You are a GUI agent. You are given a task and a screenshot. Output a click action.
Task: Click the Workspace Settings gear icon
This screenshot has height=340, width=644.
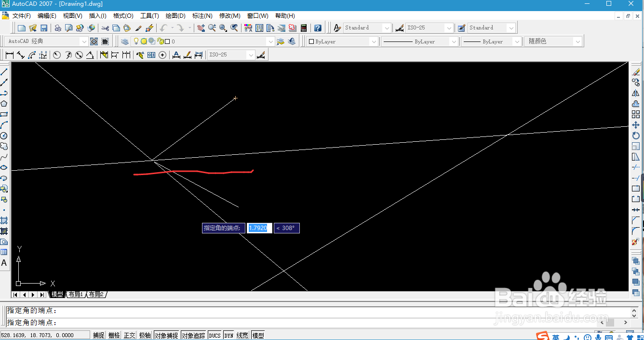pos(94,41)
